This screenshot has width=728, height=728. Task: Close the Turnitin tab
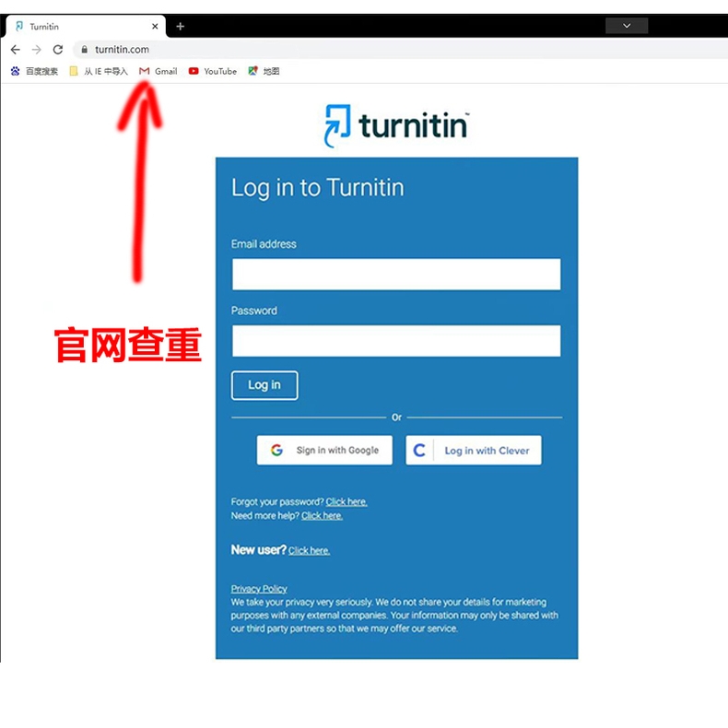click(x=155, y=27)
